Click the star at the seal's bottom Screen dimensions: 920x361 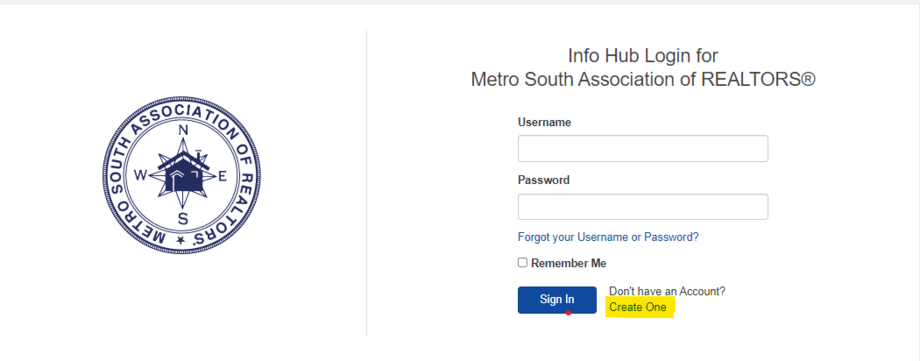[x=181, y=240]
